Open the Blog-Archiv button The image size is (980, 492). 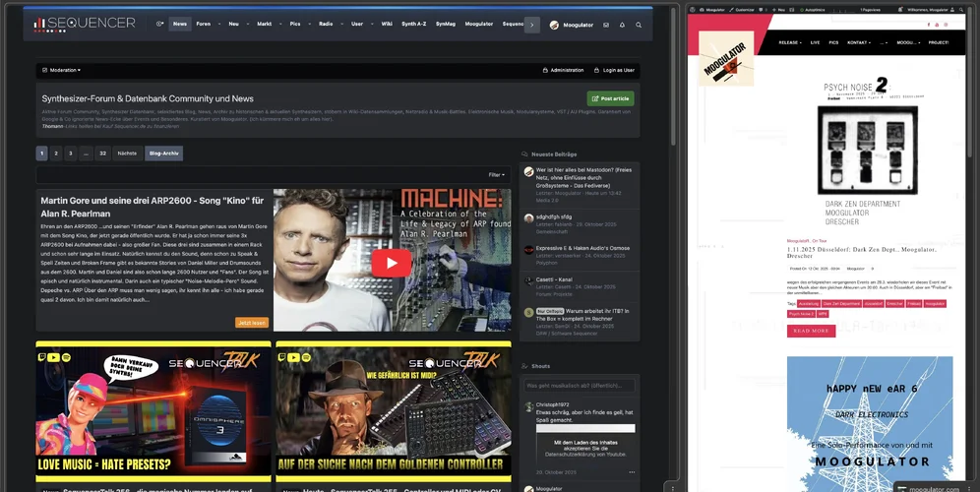[x=163, y=154]
